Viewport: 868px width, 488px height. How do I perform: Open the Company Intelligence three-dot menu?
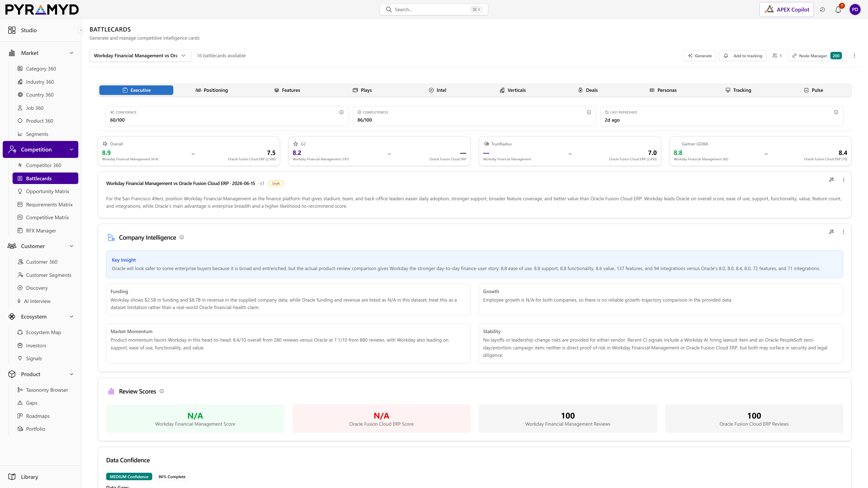[843, 232]
